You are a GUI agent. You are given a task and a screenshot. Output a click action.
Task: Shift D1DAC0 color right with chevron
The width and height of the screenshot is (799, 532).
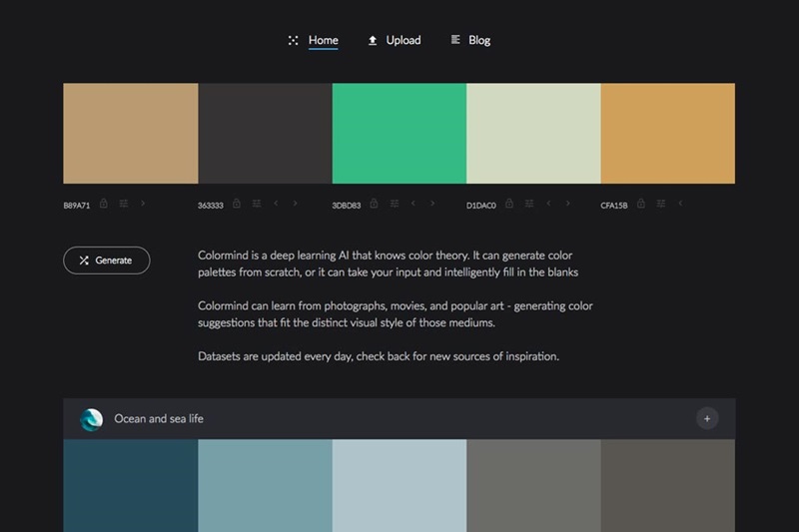point(568,204)
